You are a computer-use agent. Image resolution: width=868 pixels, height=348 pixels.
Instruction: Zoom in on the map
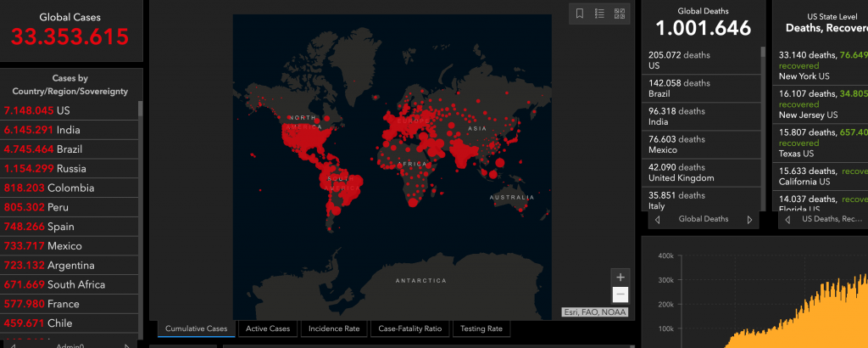[x=620, y=278]
